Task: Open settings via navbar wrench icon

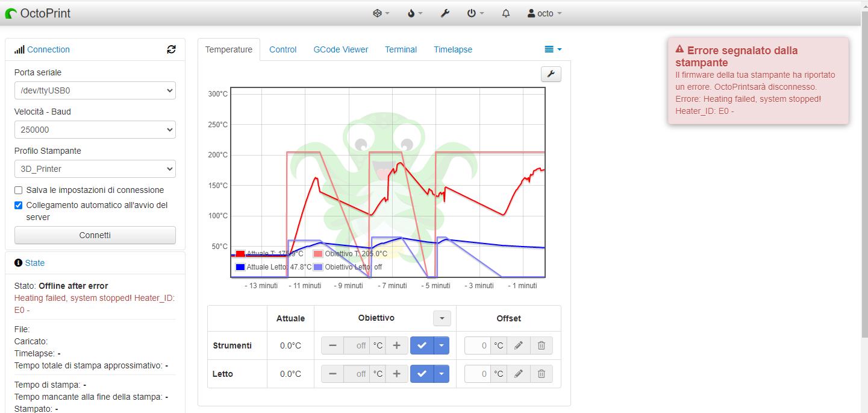Action: 445,13
